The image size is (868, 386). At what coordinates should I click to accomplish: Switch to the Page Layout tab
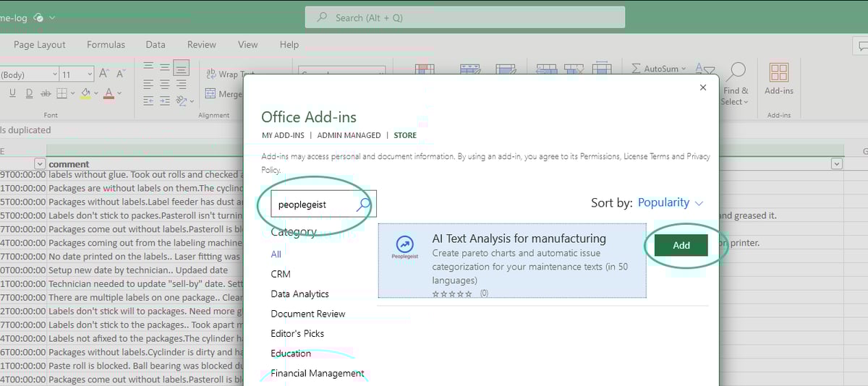pyautogui.click(x=39, y=45)
